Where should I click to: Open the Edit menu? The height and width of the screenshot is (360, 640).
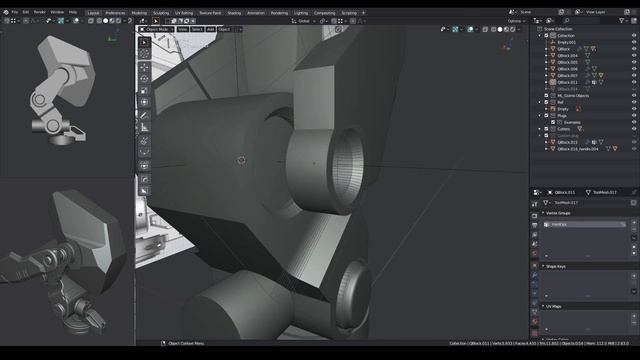click(26, 12)
